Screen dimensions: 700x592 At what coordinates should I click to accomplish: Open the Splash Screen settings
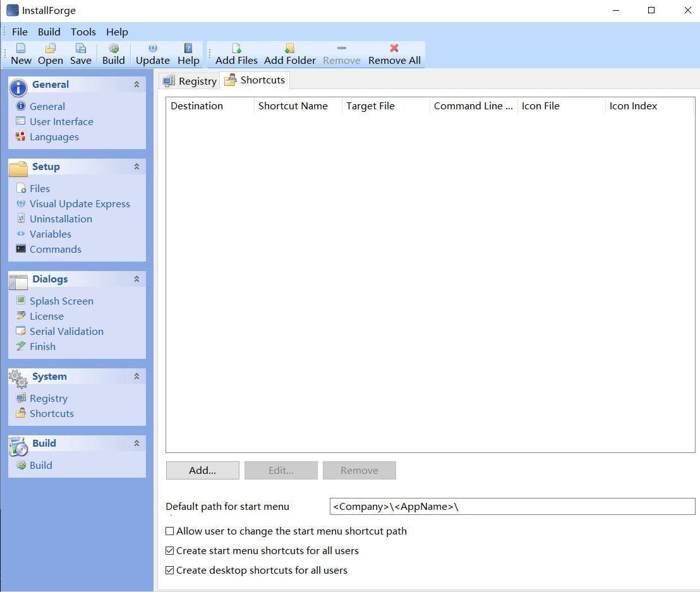[x=61, y=301]
